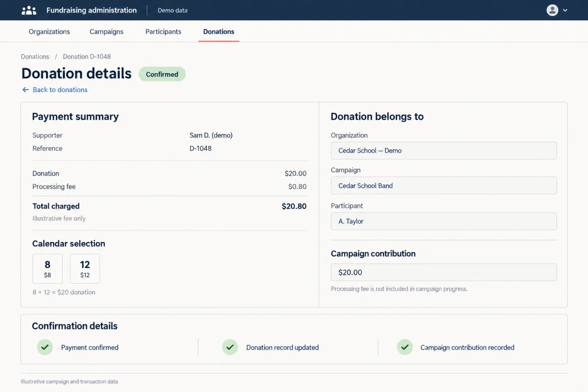Viewport: 588px width, 392px height.
Task: Click the Fundraising administration title
Action: tap(91, 10)
